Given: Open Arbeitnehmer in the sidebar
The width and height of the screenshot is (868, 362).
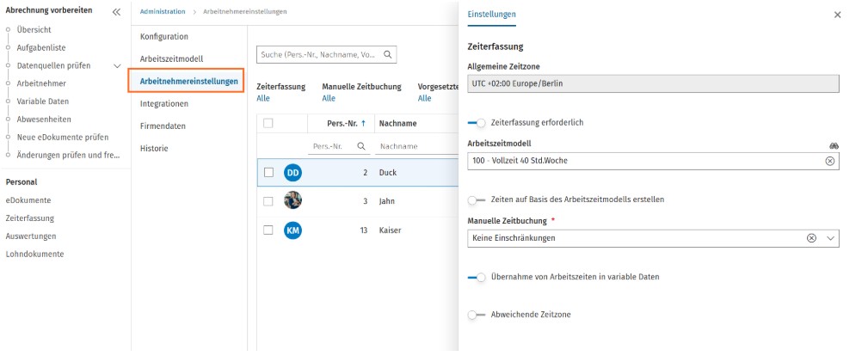Looking at the screenshot, I should point(41,83).
